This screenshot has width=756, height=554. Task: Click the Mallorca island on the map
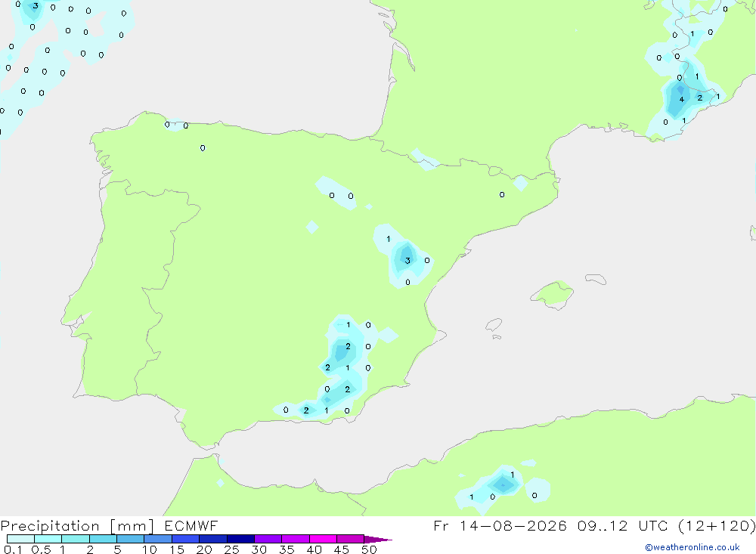click(x=553, y=294)
